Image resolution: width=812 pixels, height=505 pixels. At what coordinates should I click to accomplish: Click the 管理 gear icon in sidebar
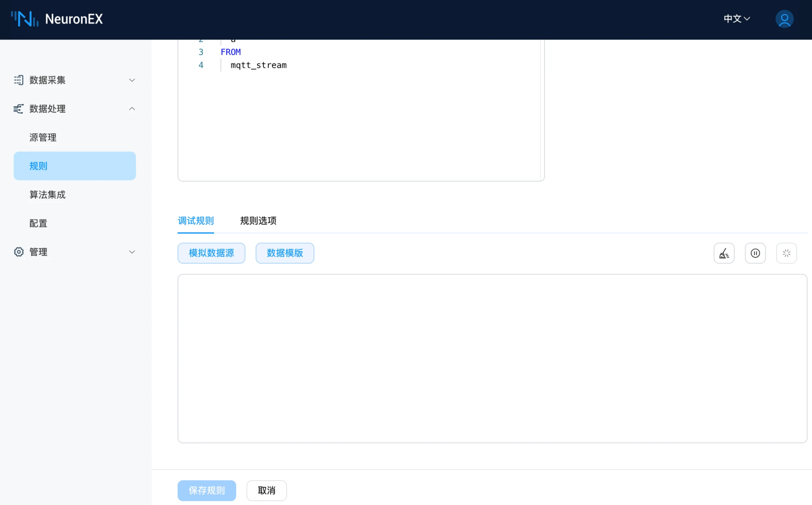[x=18, y=252]
